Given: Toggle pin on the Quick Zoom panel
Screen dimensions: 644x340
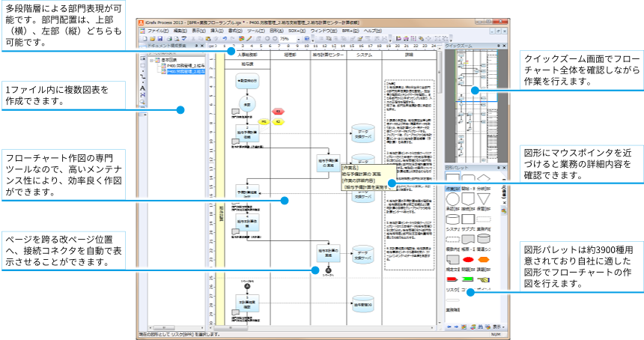Looking at the screenshot, I should [499, 46].
